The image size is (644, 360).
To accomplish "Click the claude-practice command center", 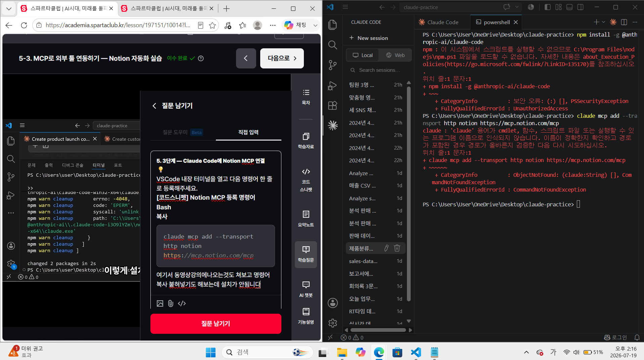I will click(x=450, y=7).
